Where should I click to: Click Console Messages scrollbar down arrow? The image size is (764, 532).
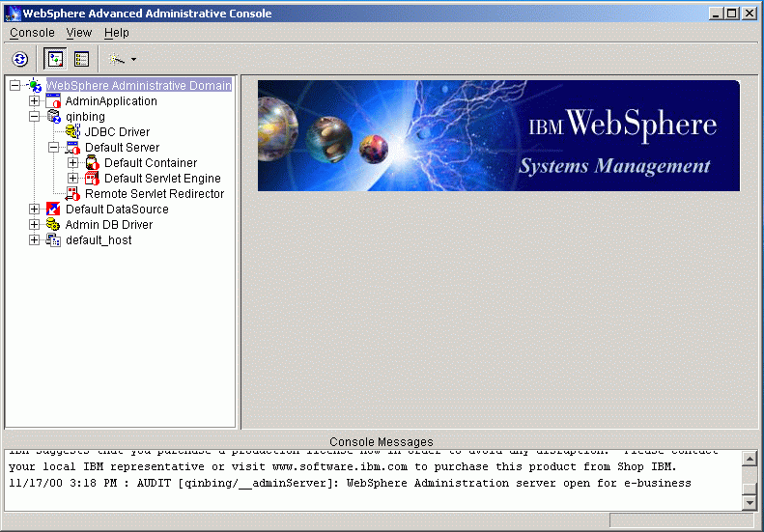[x=750, y=502]
